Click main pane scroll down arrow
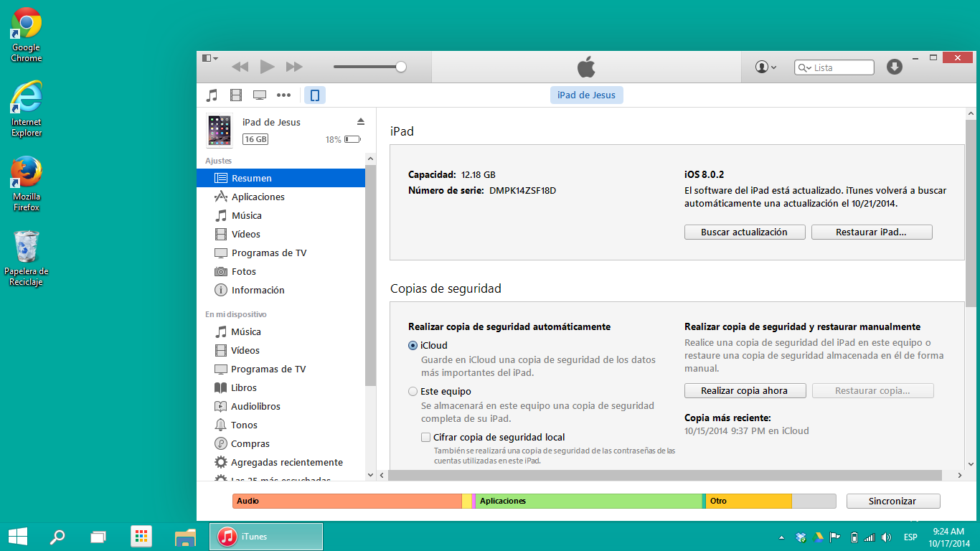This screenshot has width=980, height=551. tap(971, 463)
